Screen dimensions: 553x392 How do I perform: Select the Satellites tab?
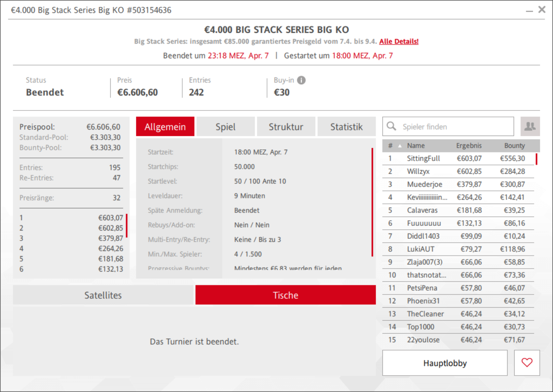click(103, 295)
